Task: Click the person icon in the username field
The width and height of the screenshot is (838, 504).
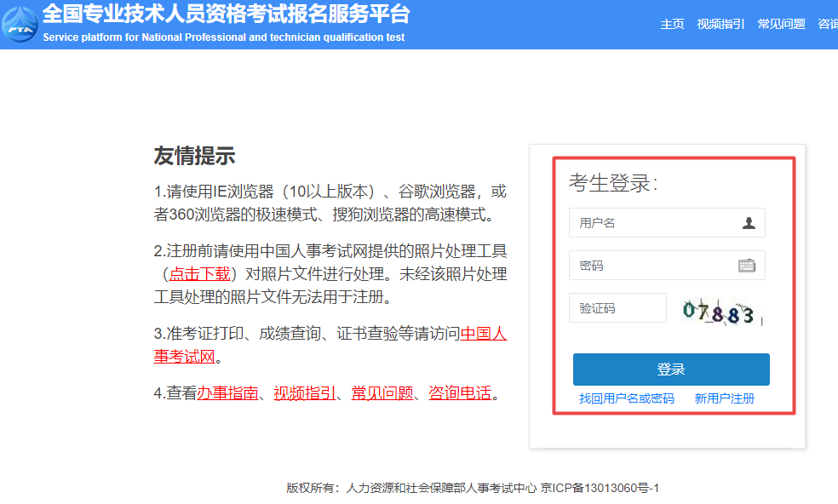Action: (748, 222)
